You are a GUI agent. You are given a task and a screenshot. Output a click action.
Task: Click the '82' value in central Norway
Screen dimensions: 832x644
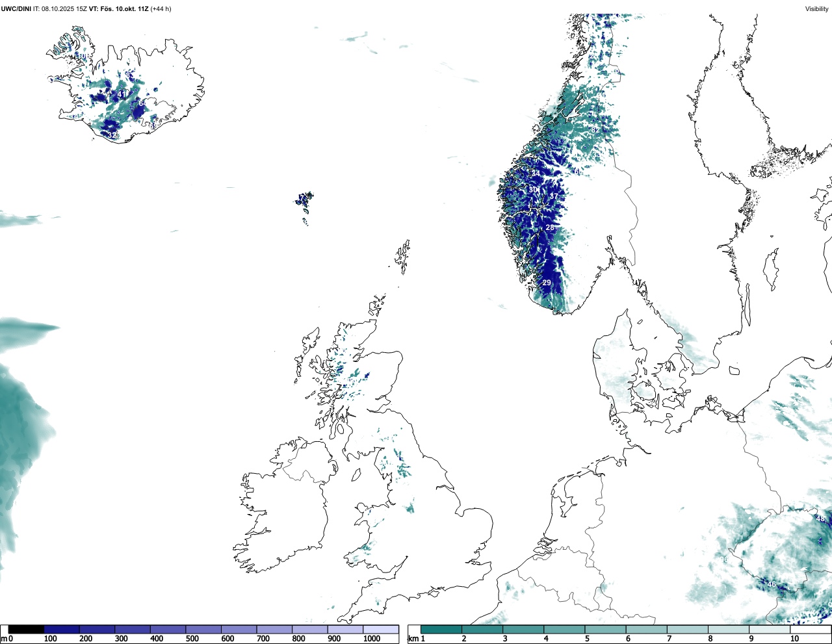(594, 129)
